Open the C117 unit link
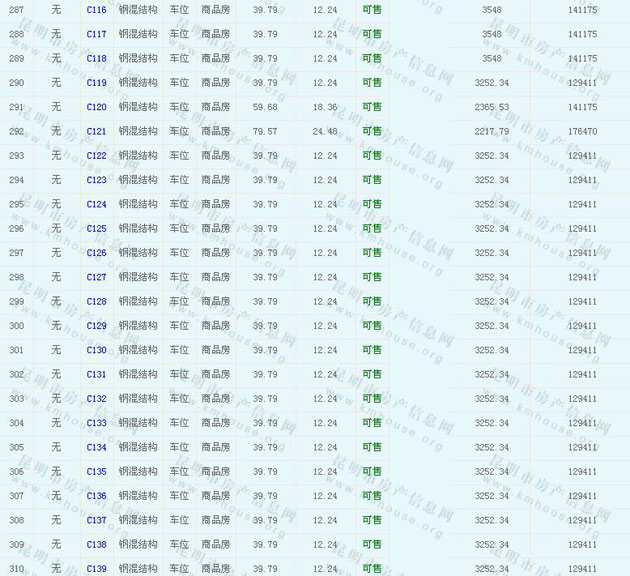 click(96, 34)
